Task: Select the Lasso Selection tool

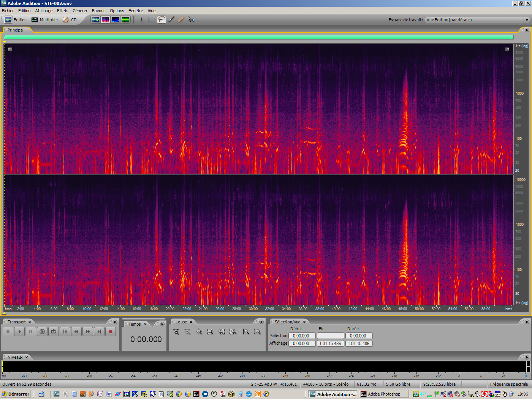Action: (161, 19)
